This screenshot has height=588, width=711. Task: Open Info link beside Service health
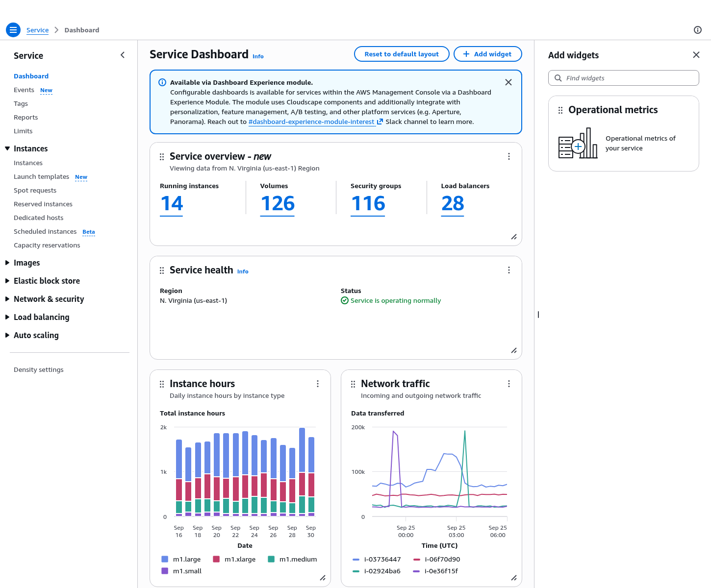(243, 271)
